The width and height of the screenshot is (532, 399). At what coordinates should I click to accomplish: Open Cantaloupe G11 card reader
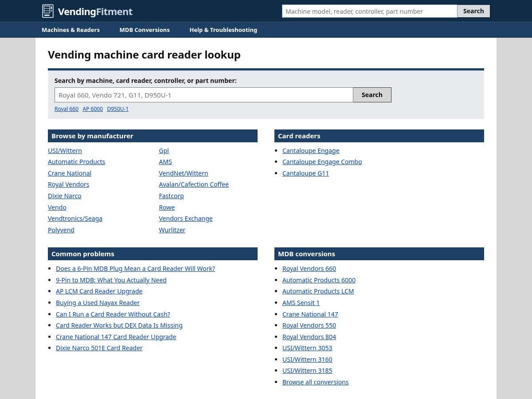[305, 173]
